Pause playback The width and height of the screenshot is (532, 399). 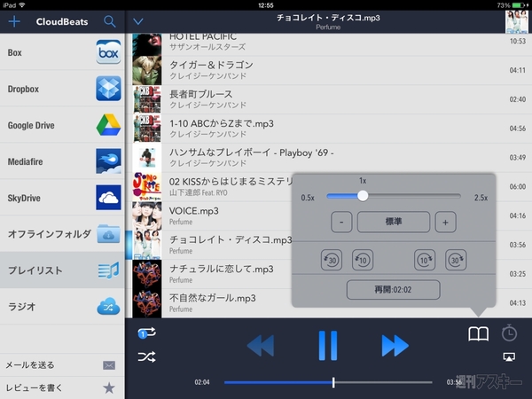(x=328, y=346)
